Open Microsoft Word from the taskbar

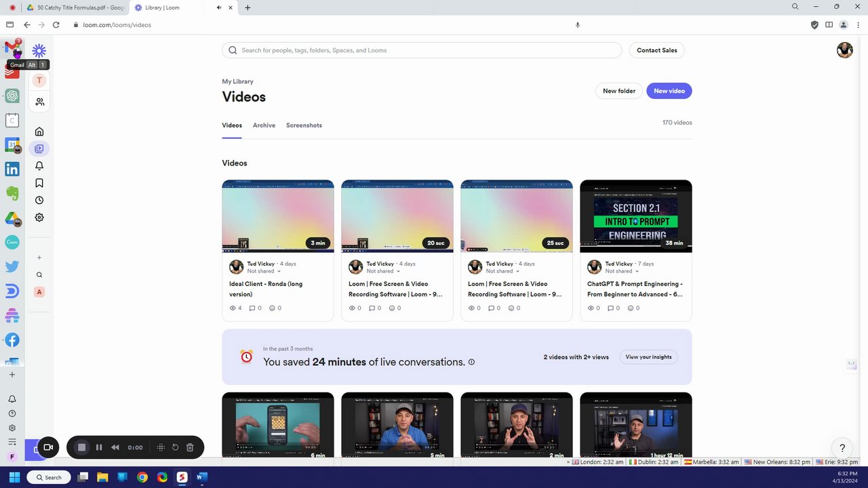201,477
